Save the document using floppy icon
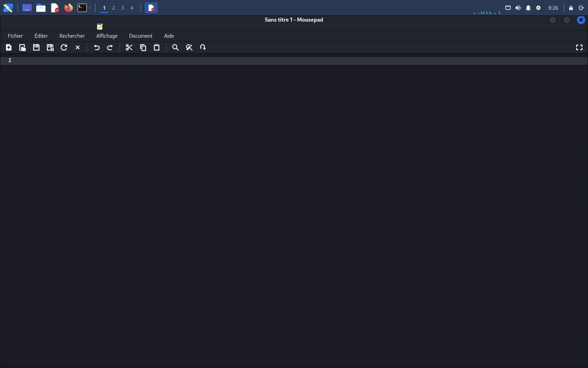 coord(36,47)
